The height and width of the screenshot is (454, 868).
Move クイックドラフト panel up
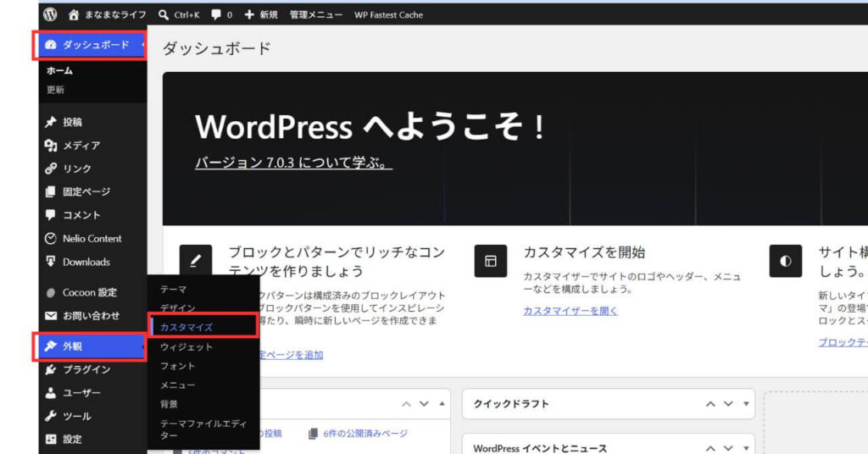tap(711, 404)
